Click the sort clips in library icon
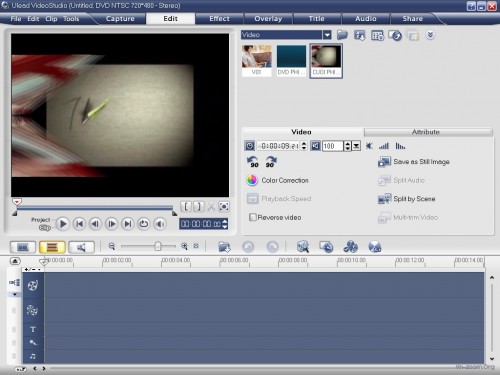 [x=395, y=35]
